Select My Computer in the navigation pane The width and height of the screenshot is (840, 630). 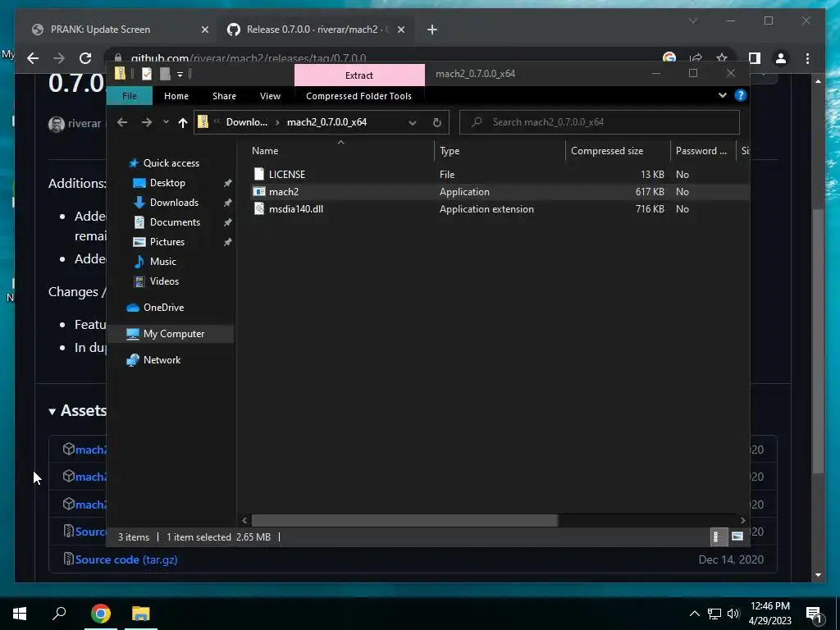click(x=174, y=334)
